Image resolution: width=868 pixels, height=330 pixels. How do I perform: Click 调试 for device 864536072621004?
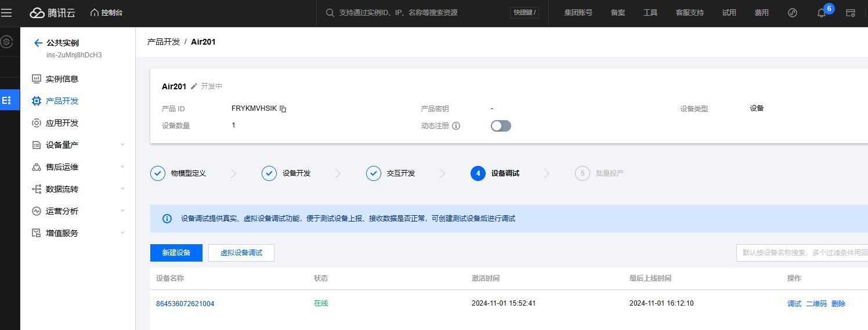[794, 304]
